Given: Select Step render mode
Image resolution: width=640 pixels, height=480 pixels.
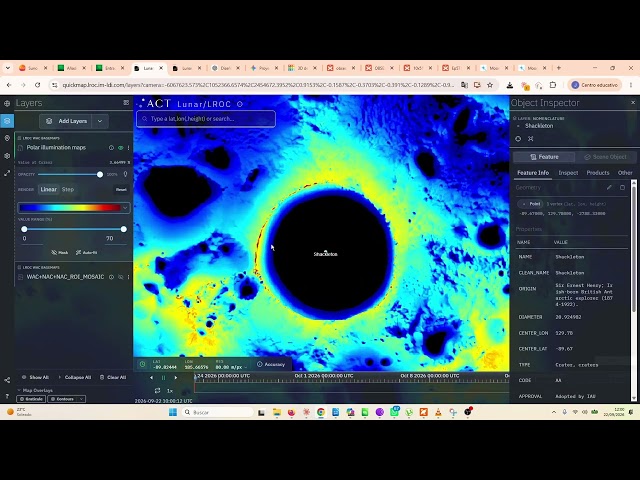Looking at the screenshot, I should (x=68, y=189).
